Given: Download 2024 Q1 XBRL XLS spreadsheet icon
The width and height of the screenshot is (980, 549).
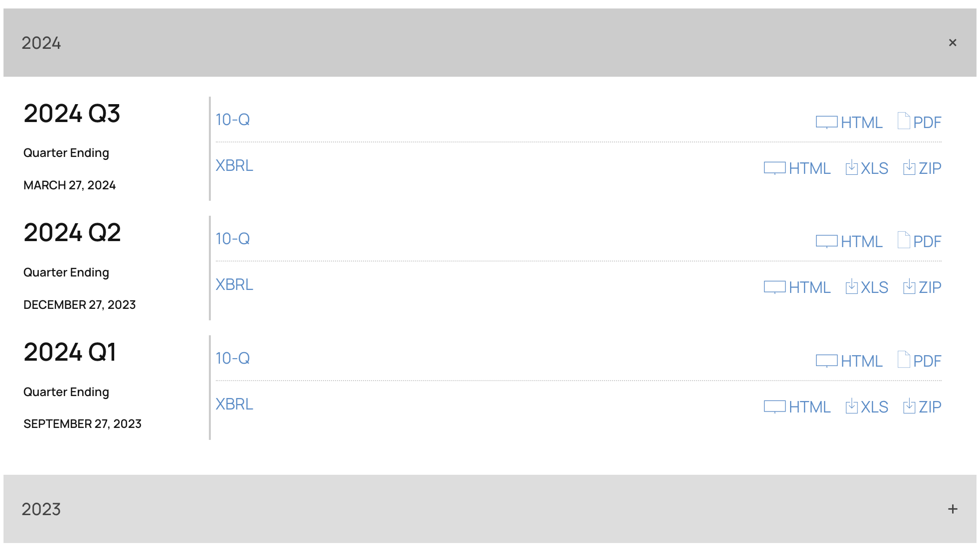Looking at the screenshot, I should coord(851,407).
